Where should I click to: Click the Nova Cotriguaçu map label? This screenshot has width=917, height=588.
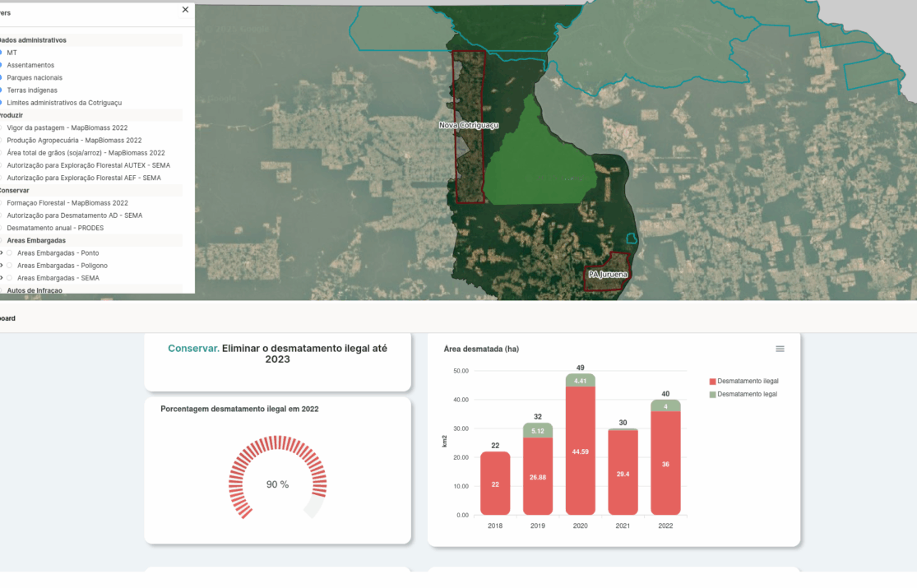[x=469, y=125]
